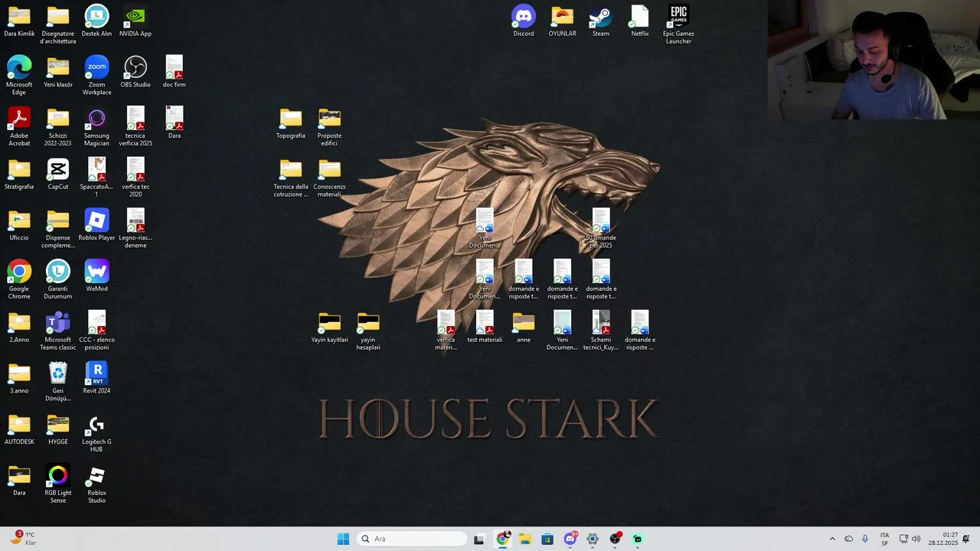Image resolution: width=980 pixels, height=551 pixels.
Task: Select the Roblox Studio desktop icon
Action: 96,484
